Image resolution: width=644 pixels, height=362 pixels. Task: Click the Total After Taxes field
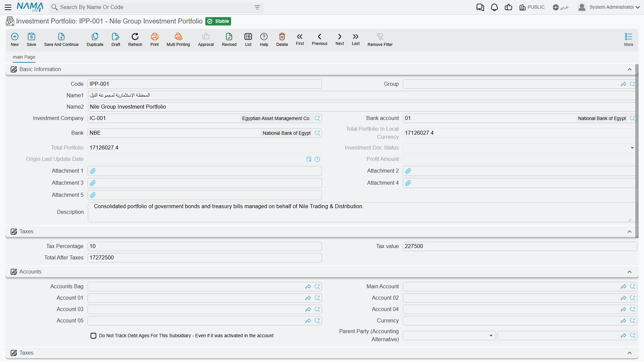pyautogui.click(x=205, y=258)
